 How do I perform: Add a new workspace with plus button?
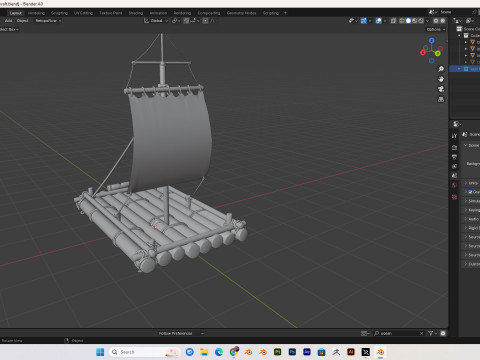tap(285, 13)
